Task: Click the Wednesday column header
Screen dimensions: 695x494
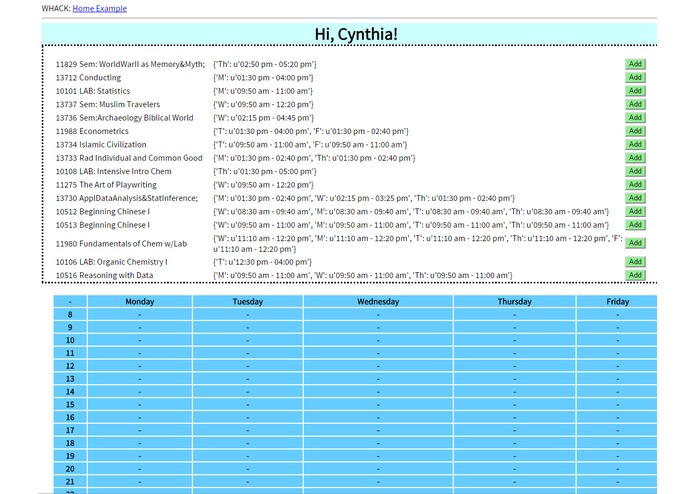Action: click(378, 302)
